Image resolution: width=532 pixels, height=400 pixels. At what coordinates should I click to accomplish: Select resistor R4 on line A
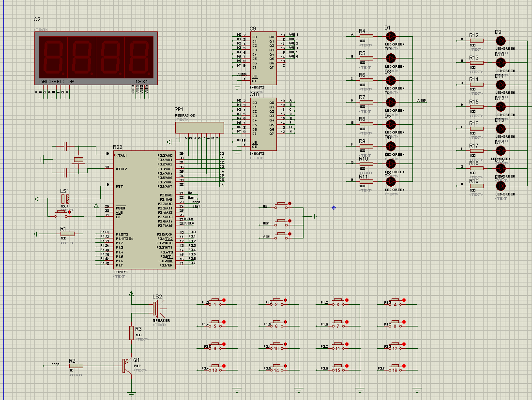[x=366, y=36]
